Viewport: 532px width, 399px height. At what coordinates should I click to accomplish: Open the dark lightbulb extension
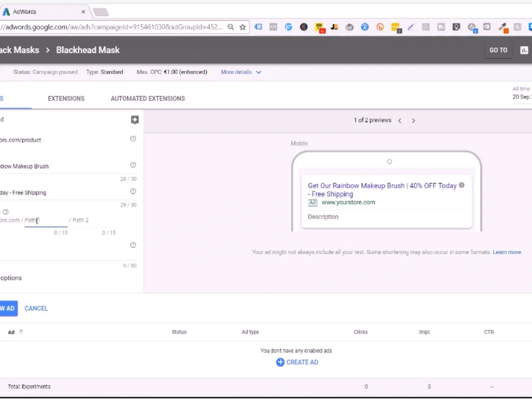click(x=456, y=27)
